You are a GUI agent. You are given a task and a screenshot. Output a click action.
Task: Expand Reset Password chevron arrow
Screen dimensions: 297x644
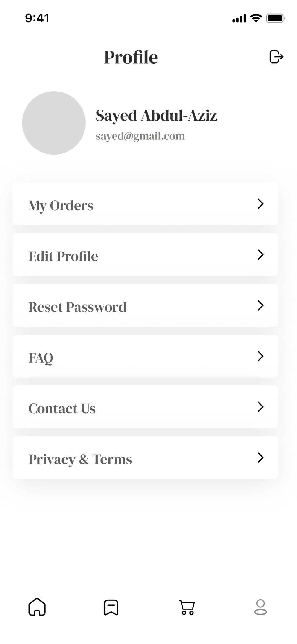point(260,305)
